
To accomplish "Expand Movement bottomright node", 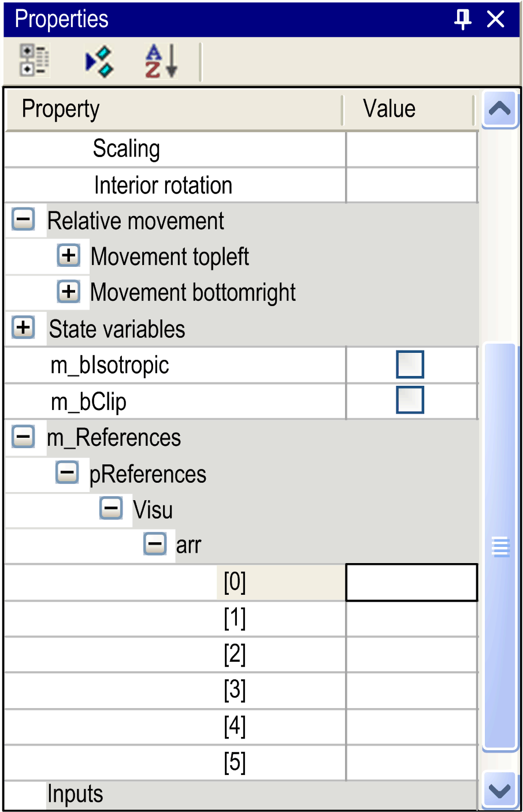I will [68, 291].
